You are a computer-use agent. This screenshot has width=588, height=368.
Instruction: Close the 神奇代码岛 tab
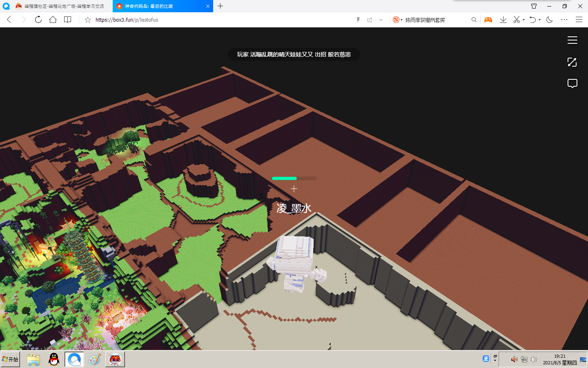[208, 6]
